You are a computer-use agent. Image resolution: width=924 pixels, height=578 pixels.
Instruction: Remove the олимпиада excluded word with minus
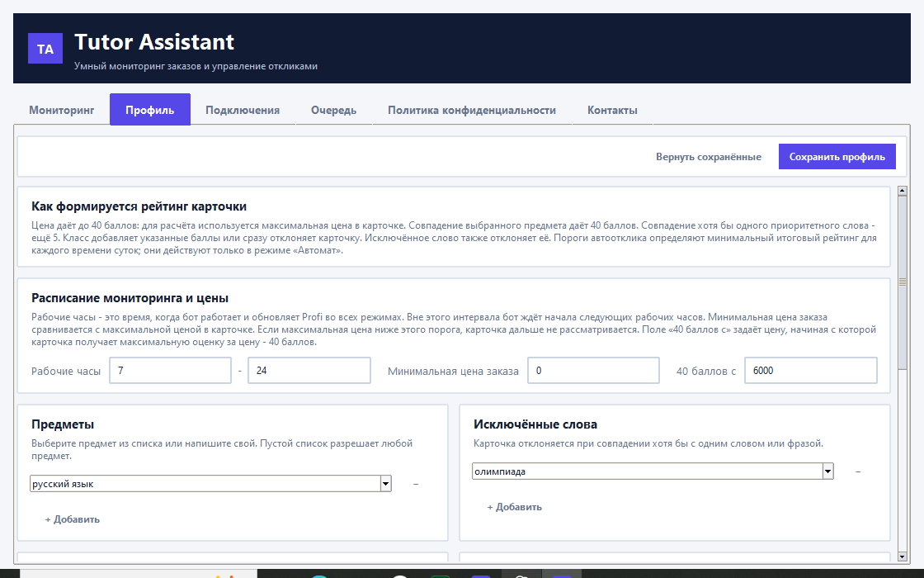(x=858, y=471)
